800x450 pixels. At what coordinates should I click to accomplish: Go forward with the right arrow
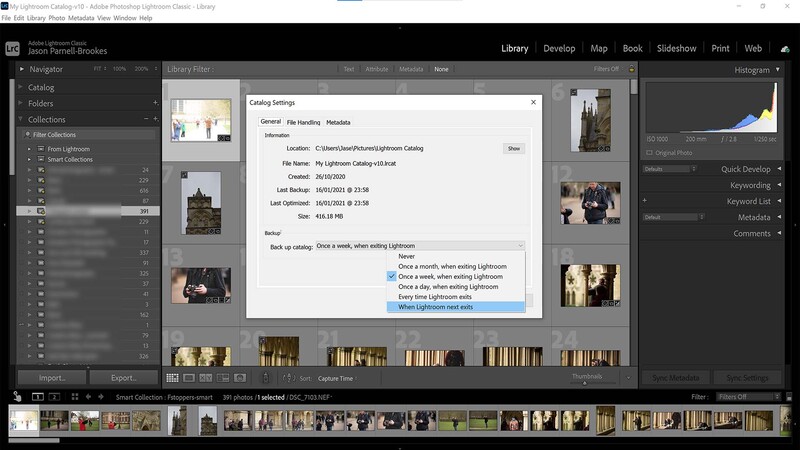tap(101, 396)
